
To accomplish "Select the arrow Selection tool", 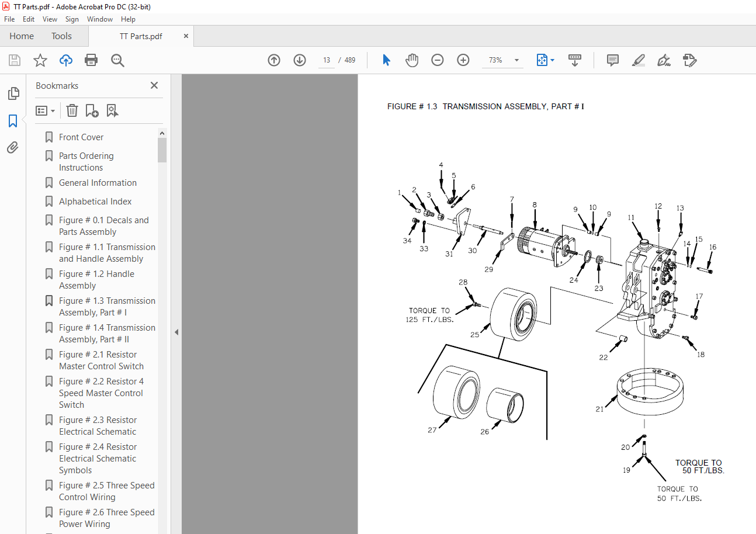I will 386,60.
